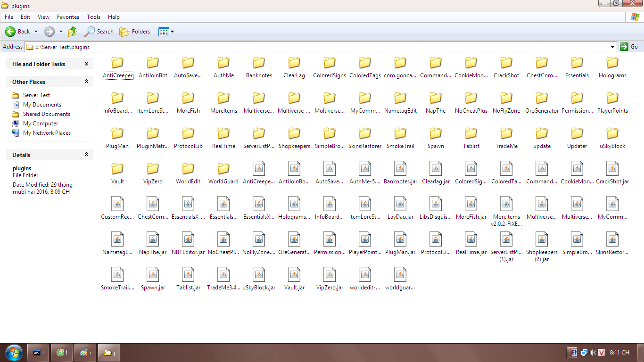Open the Tools menu

point(93,16)
